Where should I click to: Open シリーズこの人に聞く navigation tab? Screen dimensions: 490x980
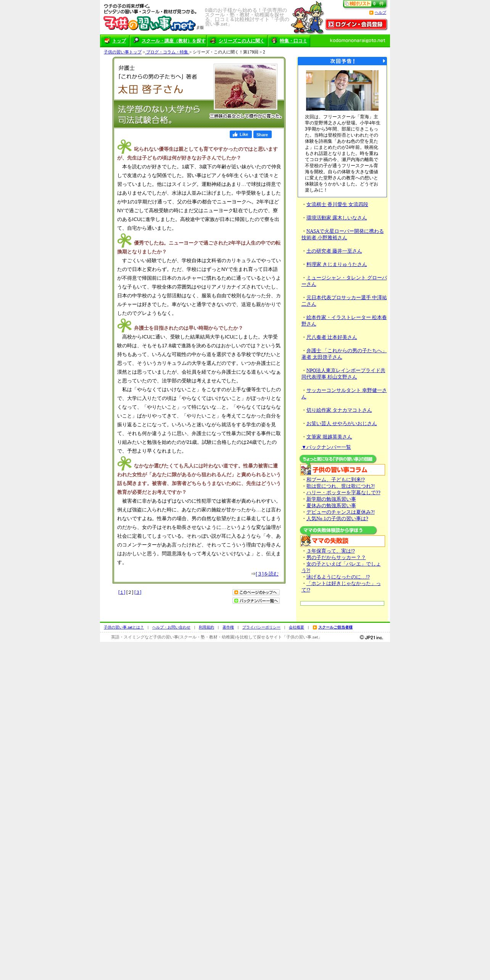241,41
